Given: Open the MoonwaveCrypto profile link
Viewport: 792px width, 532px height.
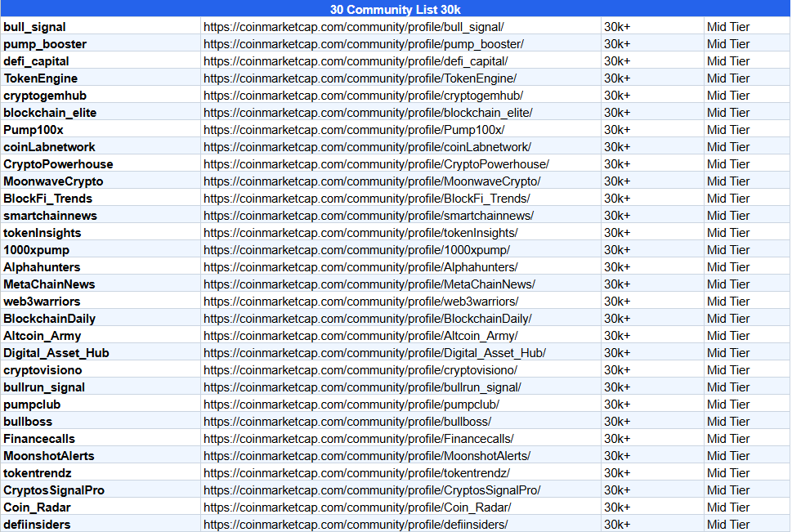Looking at the screenshot, I should [372, 181].
